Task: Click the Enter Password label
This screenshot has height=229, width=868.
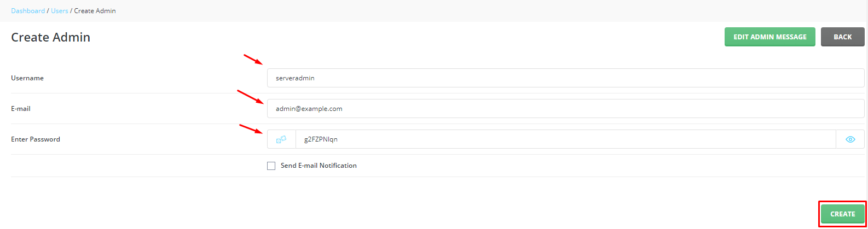Action: pos(36,139)
